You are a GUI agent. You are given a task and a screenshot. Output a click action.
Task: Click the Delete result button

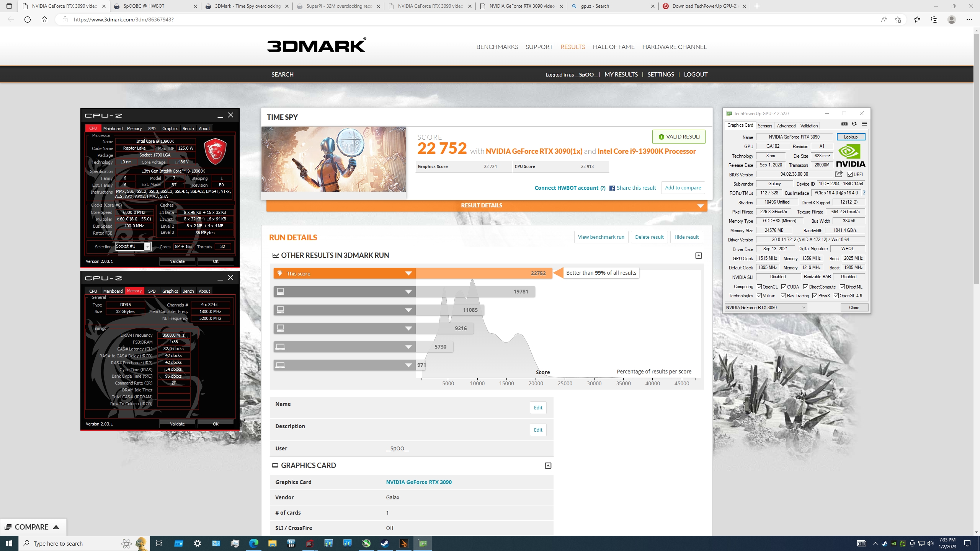click(x=649, y=237)
